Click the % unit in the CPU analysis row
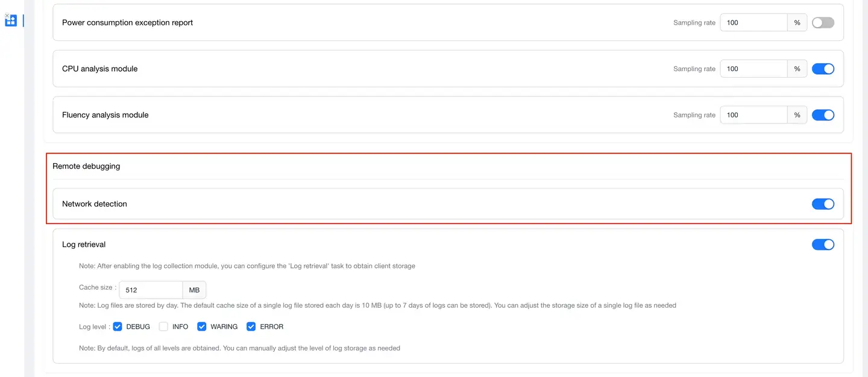 pyautogui.click(x=797, y=69)
